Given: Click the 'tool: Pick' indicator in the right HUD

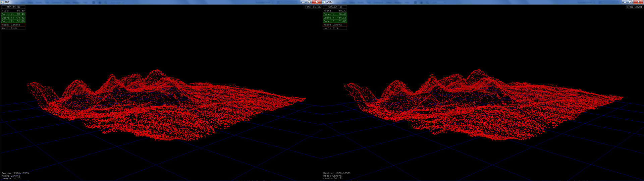Looking at the screenshot, I should click(x=335, y=28).
